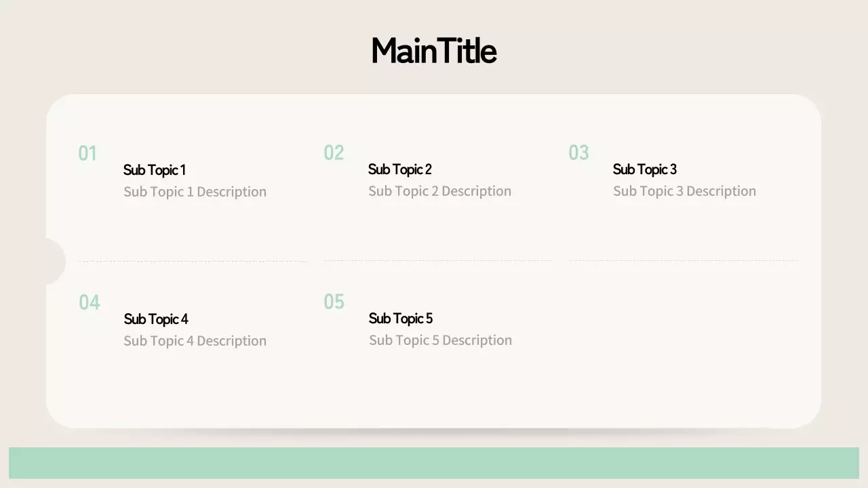Screen dimensions: 868x488
Task: Select the Sub Topic 2 heading
Action: pos(400,169)
